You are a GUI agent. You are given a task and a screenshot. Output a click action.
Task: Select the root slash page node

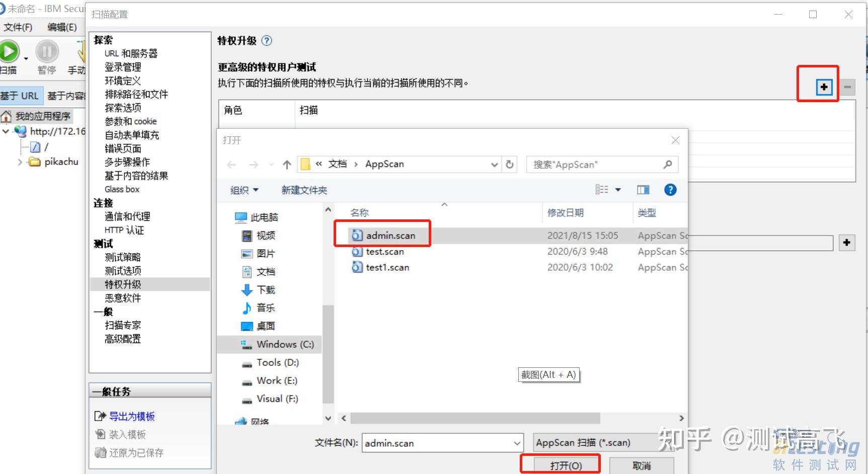40,147
